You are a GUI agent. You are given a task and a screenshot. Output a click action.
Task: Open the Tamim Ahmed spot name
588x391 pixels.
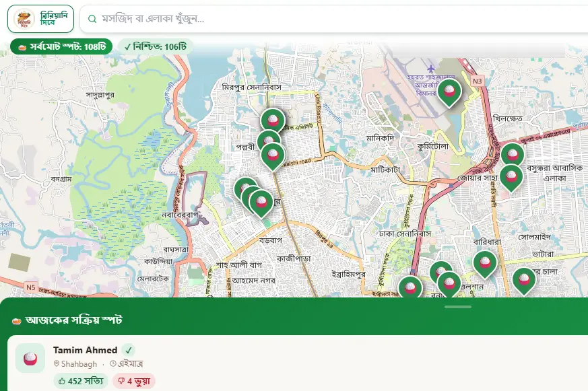[85, 350]
